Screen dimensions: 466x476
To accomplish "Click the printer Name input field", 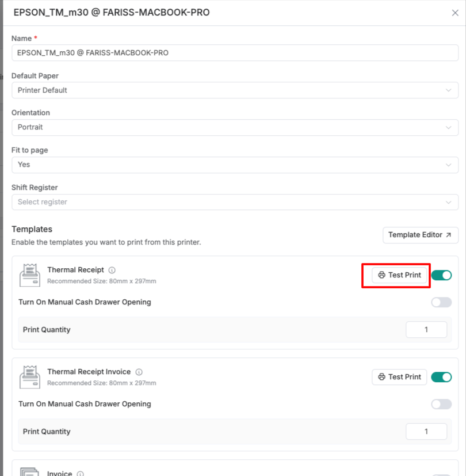I will (235, 53).
